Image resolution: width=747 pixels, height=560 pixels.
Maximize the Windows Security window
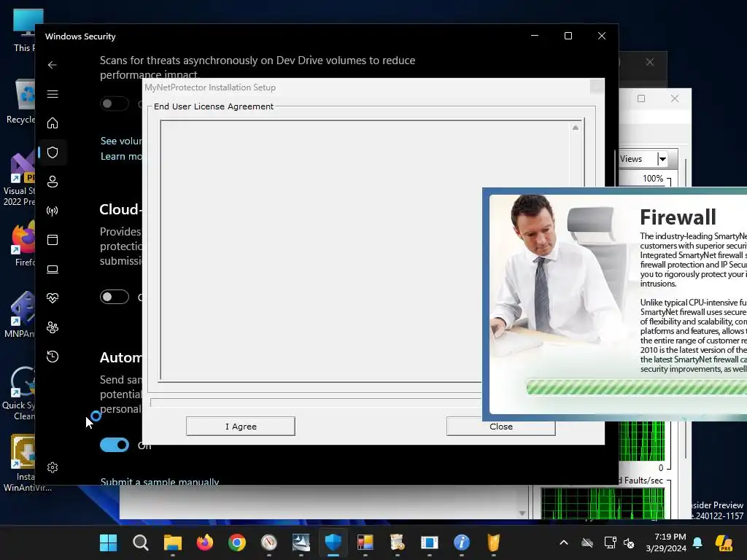pyautogui.click(x=568, y=36)
